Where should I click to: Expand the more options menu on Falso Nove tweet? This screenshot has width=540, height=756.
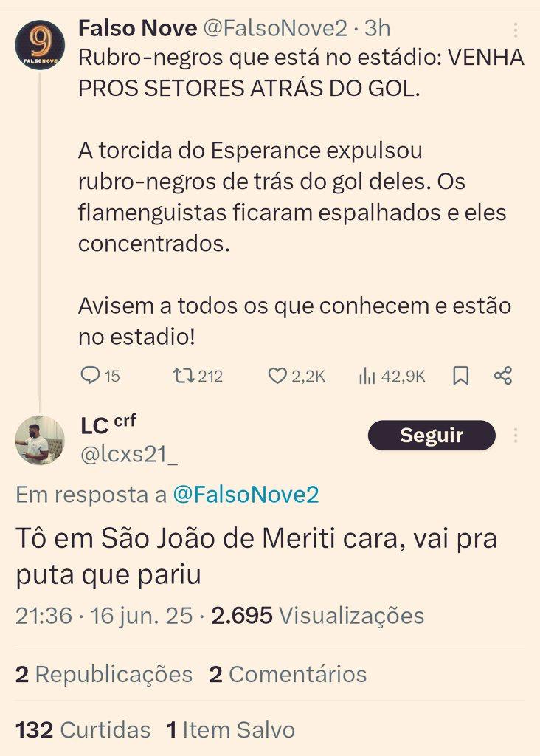coord(516,30)
